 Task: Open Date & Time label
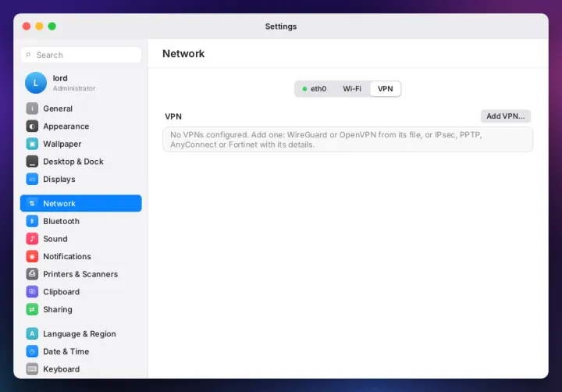tap(66, 351)
